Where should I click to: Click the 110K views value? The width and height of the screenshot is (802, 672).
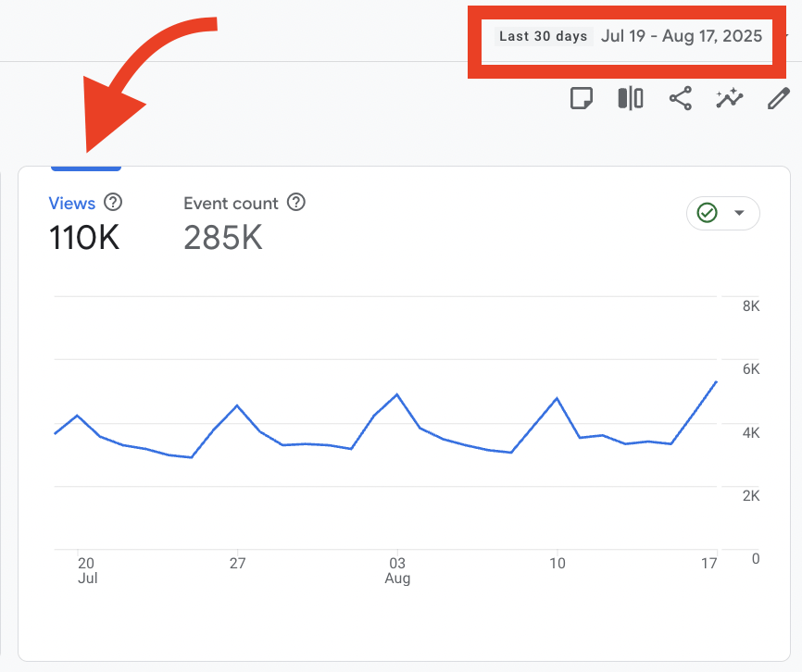84,238
